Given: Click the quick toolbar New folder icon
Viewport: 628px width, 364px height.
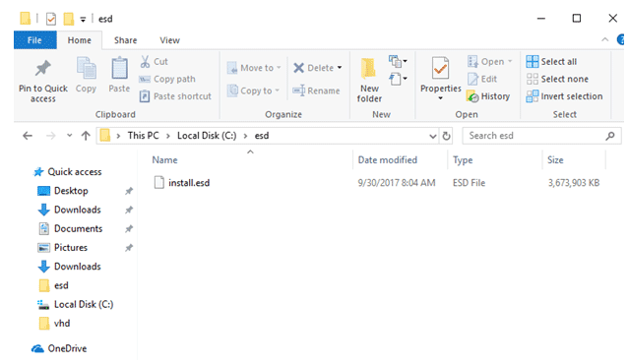Looking at the screenshot, I should pyautogui.click(x=69, y=19).
